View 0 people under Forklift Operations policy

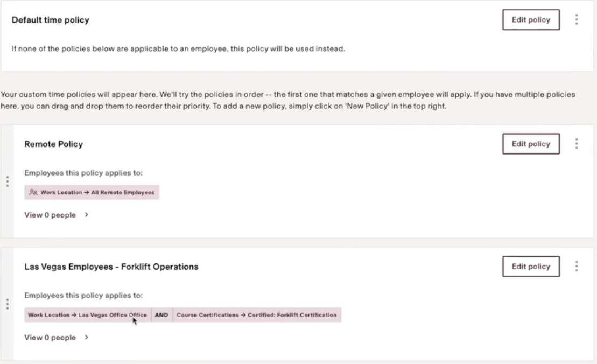50,338
